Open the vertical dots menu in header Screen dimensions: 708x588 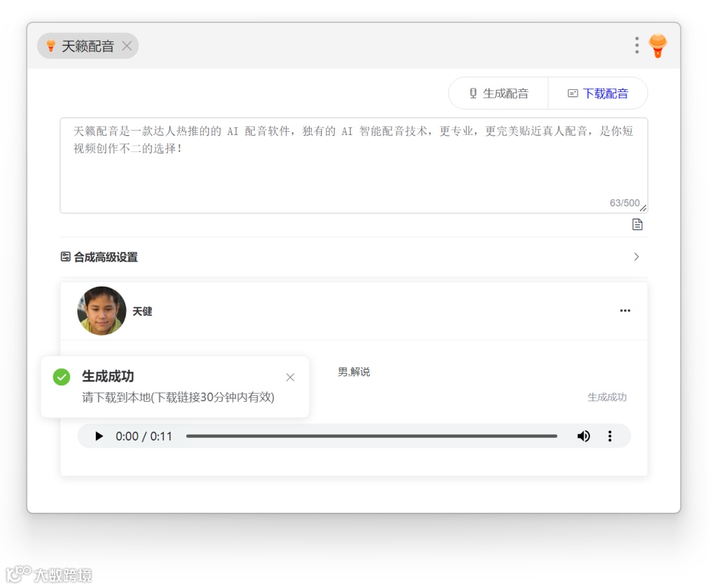[x=637, y=45]
